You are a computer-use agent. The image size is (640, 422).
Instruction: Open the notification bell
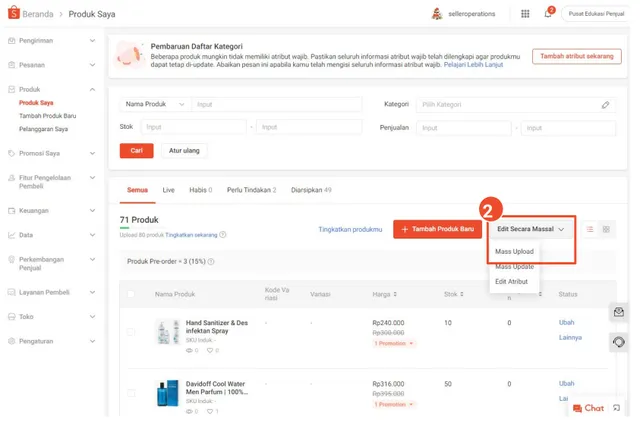point(548,14)
